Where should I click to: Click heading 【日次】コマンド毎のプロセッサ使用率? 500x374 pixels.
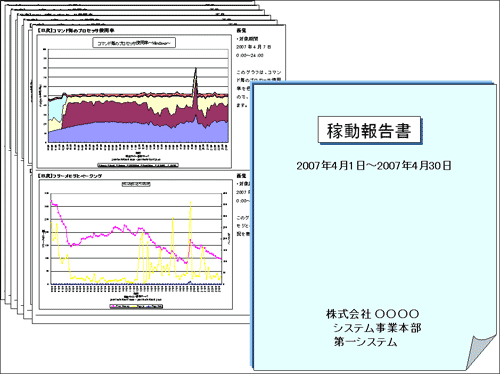76,30
